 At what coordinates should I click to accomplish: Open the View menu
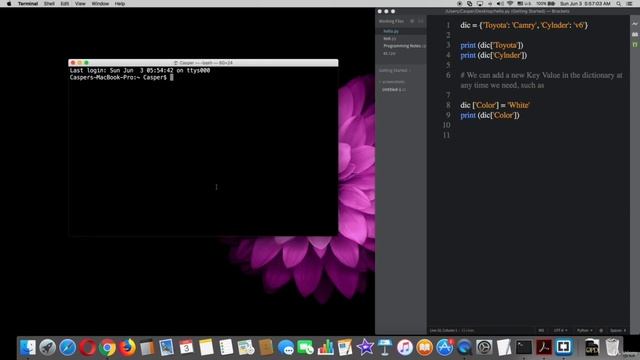[x=80, y=4]
